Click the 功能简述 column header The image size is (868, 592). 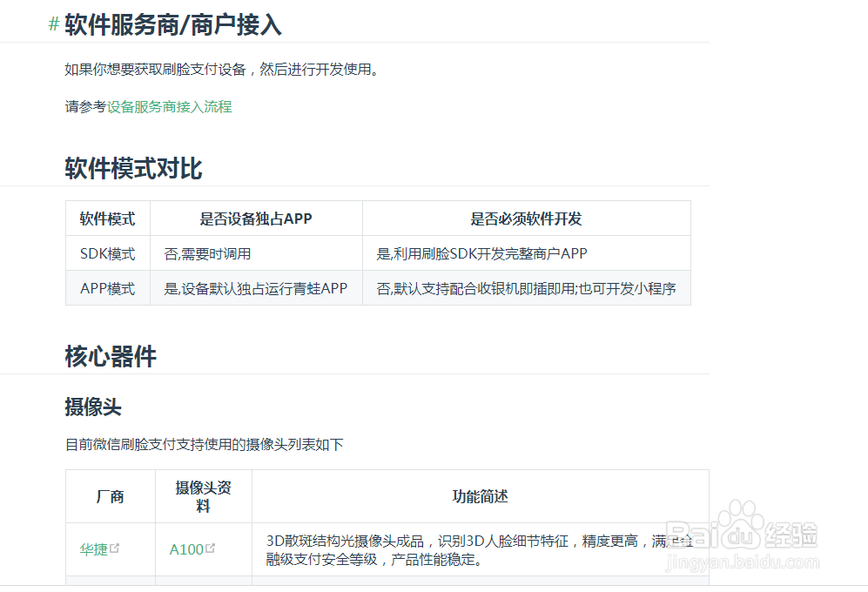tap(481, 496)
